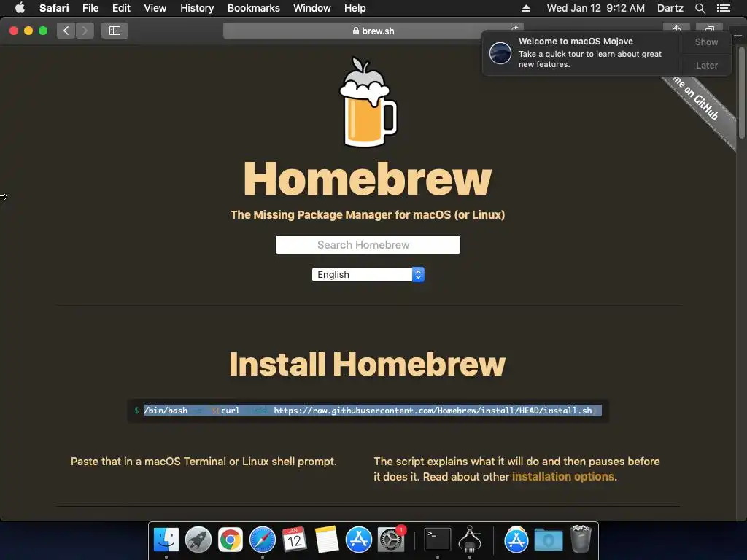The width and height of the screenshot is (747, 560).
Task: Open System Information chip icon in Dock
Action: click(470, 540)
